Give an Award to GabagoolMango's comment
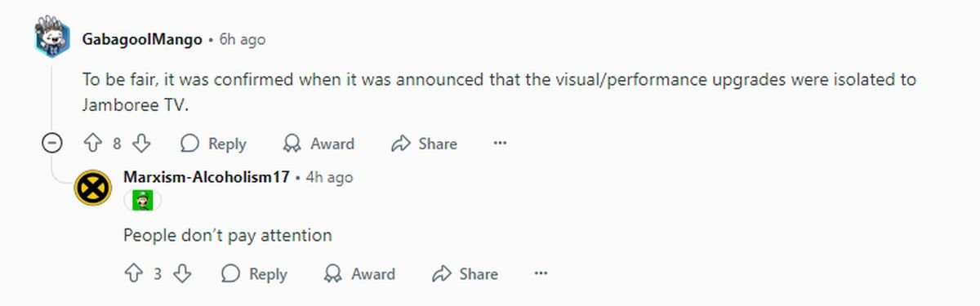 tap(318, 144)
